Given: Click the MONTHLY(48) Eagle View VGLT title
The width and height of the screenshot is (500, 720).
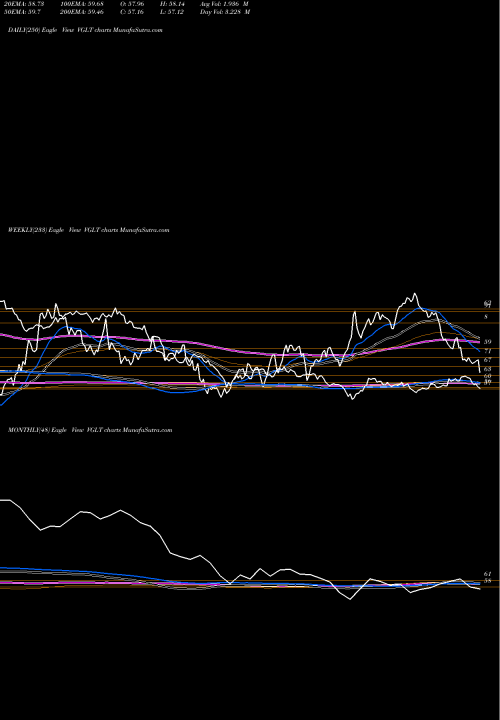Looking at the screenshot, I should [x=90, y=430].
